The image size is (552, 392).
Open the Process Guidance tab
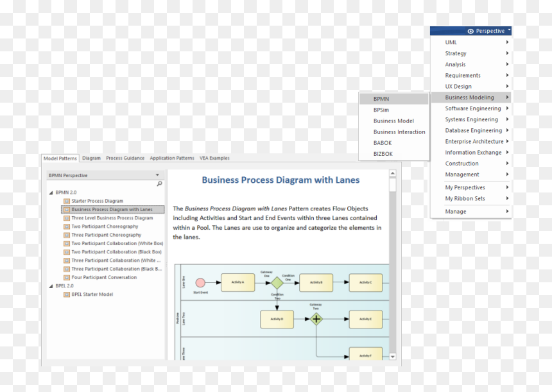pyautogui.click(x=125, y=158)
